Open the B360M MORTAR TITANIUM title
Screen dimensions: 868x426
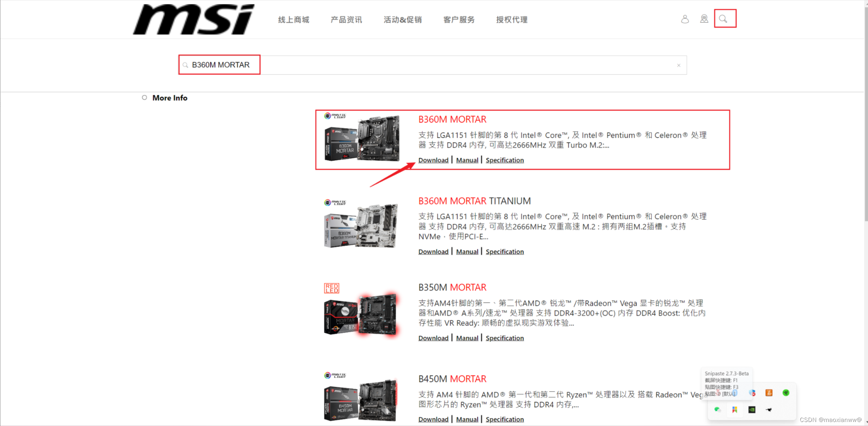475,201
